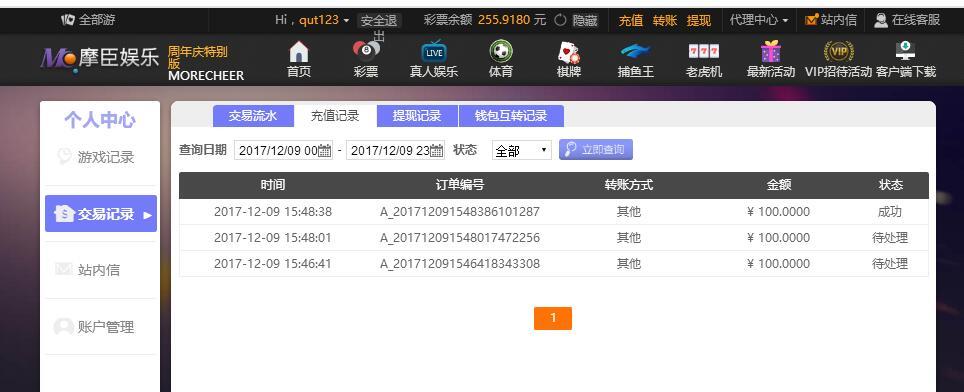
Task: Open the 首页 home icon
Action: 299,52
